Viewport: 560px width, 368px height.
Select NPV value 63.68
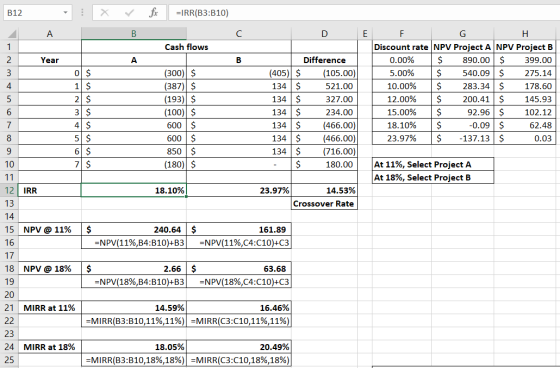click(x=239, y=269)
